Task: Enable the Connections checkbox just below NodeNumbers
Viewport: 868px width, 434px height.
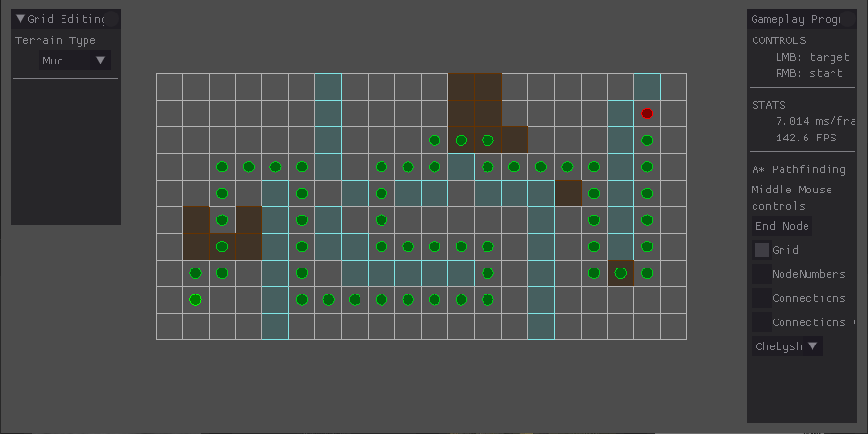Action: (761, 298)
